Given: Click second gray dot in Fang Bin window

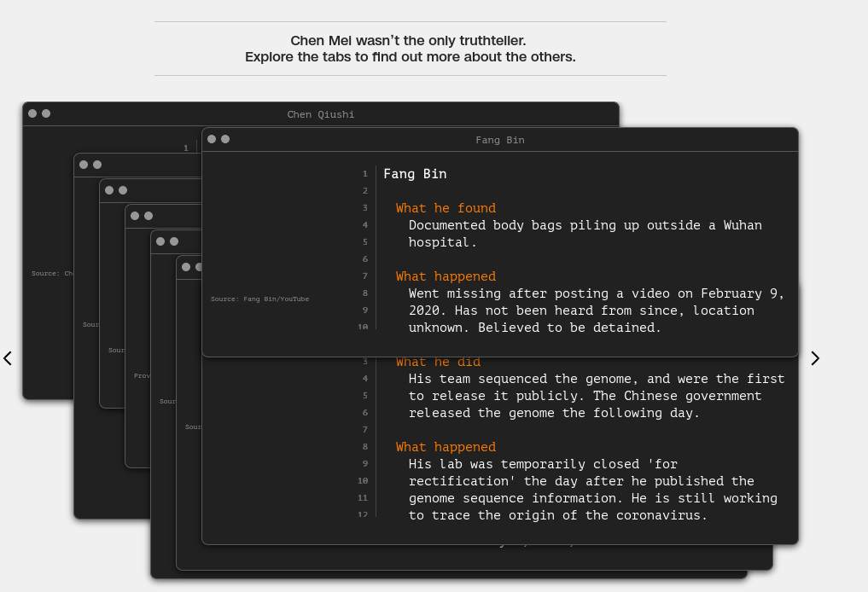Looking at the screenshot, I should [x=225, y=139].
